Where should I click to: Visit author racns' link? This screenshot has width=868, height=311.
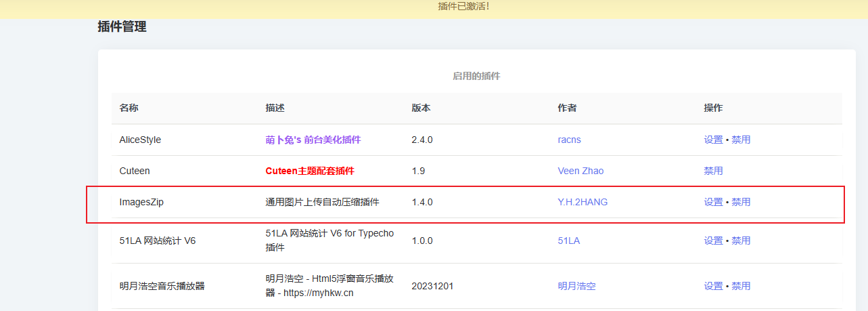pos(569,140)
